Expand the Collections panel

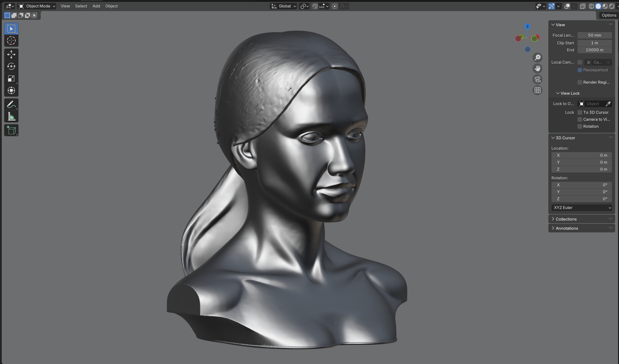click(566, 219)
